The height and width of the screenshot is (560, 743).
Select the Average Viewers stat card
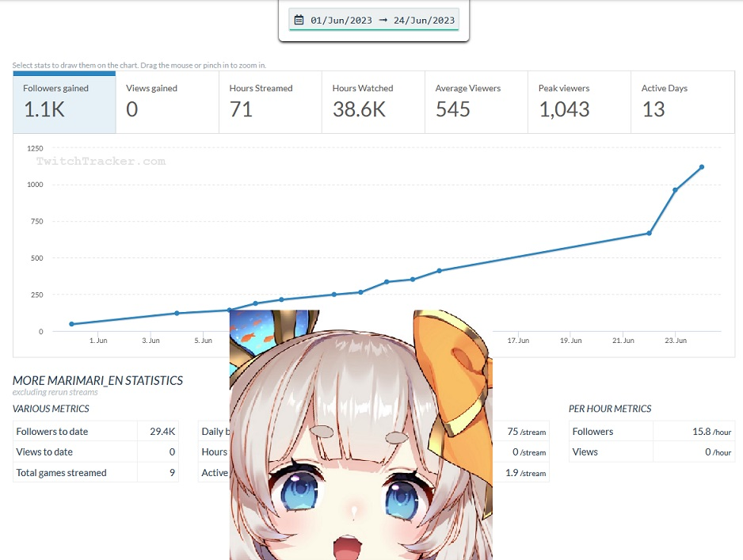coord(476,102)
